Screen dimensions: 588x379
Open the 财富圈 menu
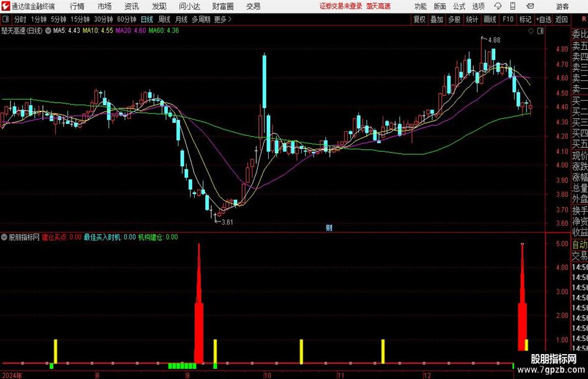(223, 6)
